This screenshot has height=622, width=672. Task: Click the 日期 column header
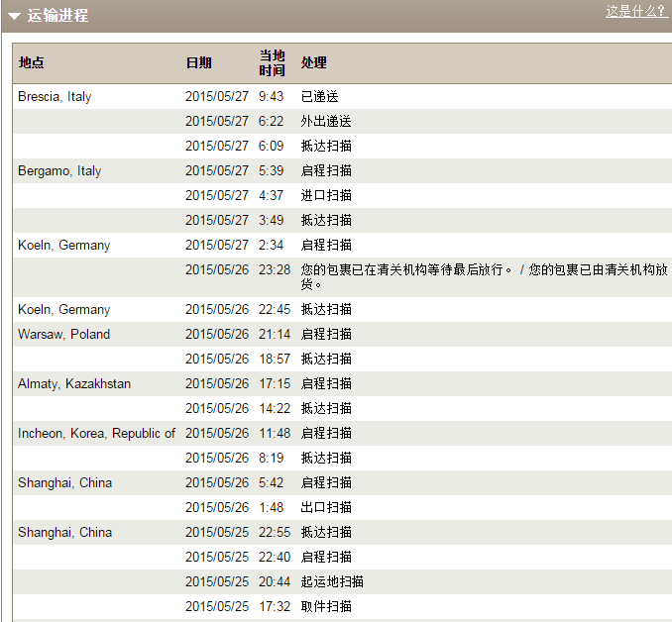point(198,63)
